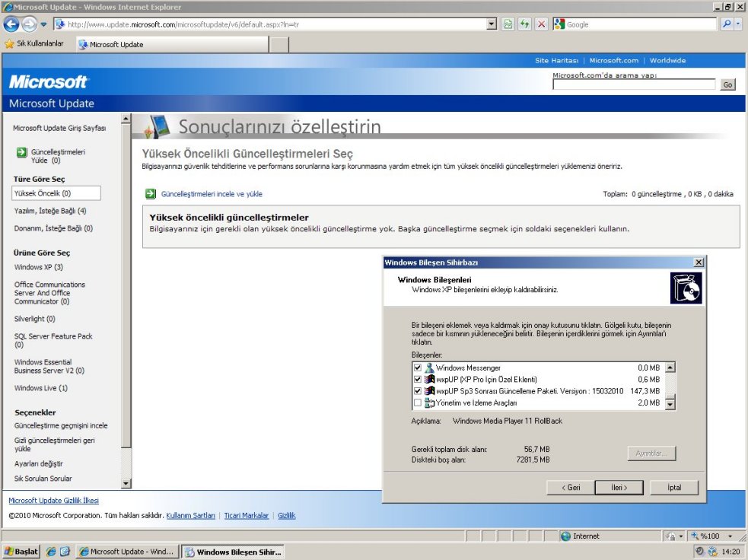Open Sık Sorulan Sorular
Viewport: 748px width, 560px height.
coord(43,479)
